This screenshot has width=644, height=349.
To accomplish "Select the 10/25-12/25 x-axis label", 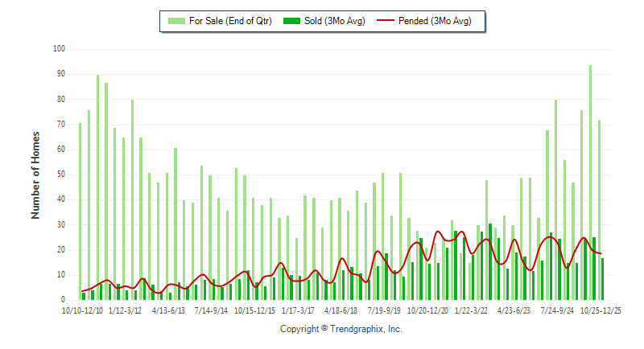I will (x=600, y=310).
